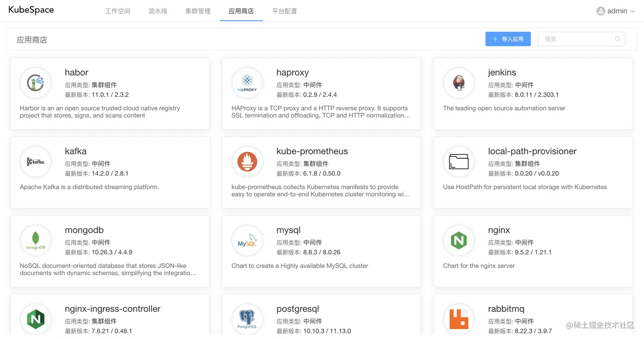Open the kube-prometheus app title

tap(312, 151)
